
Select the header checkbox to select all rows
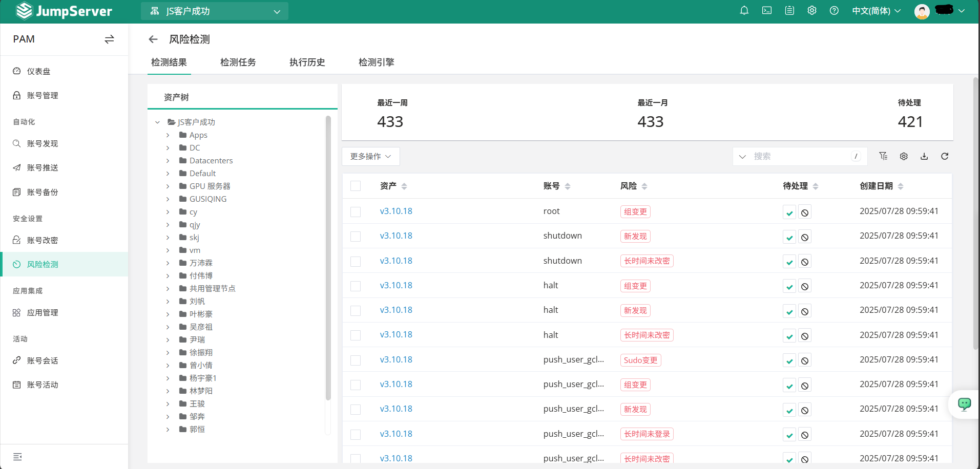click(356, 186)
